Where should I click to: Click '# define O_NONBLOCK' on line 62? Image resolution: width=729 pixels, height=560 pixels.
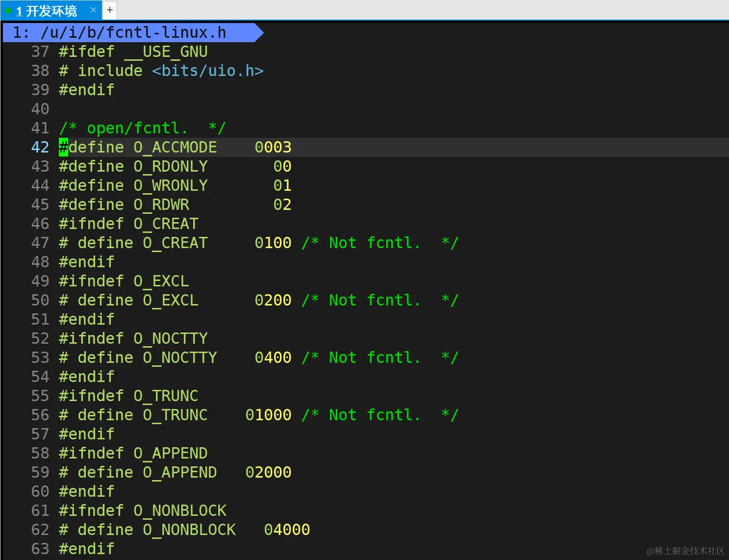click(x=147, y=530)
